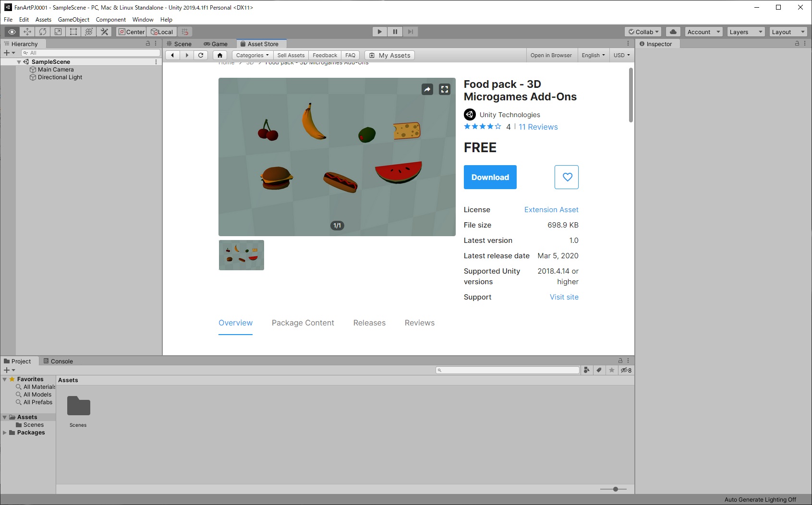Share the Food pack asset
The height and width of the screenshot is (505, 812).
pos(427,89)
